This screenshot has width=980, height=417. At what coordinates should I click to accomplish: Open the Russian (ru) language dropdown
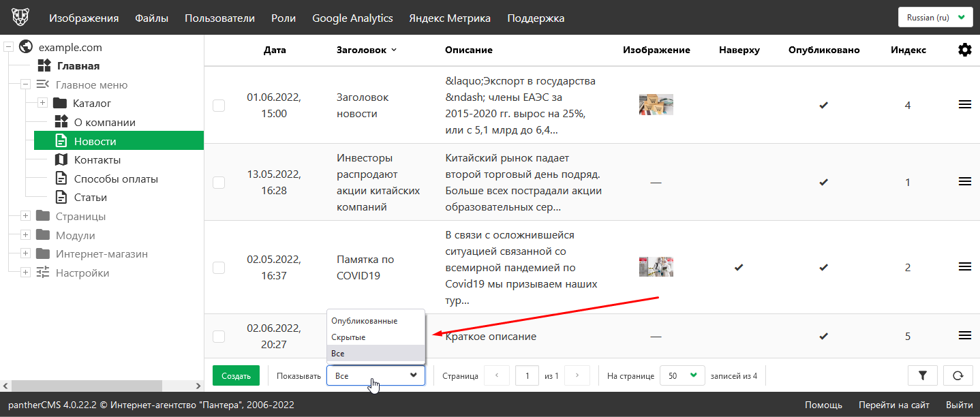(935, 18)
